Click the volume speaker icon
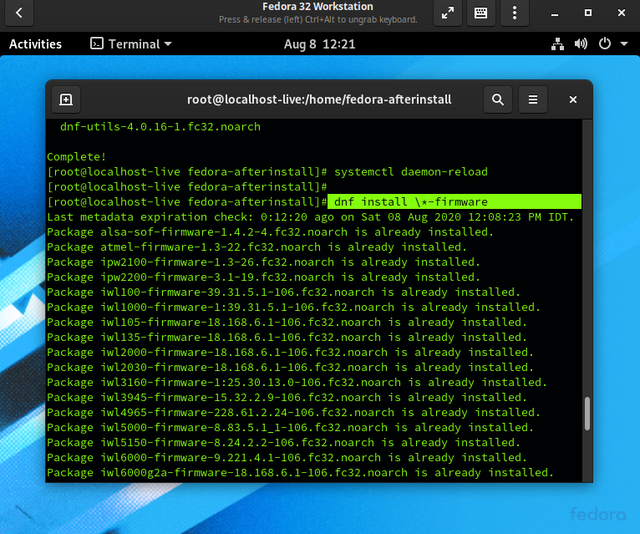 (x=581, y=44)
